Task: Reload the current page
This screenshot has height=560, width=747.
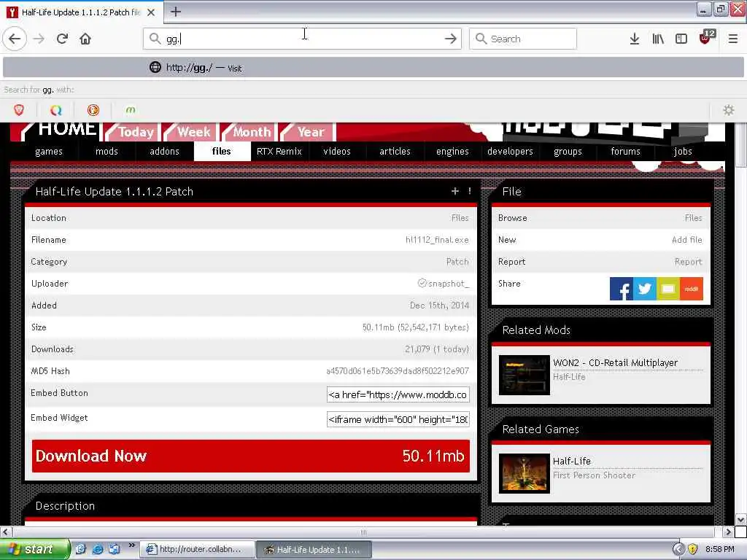Action: click(x=62, y=39)
